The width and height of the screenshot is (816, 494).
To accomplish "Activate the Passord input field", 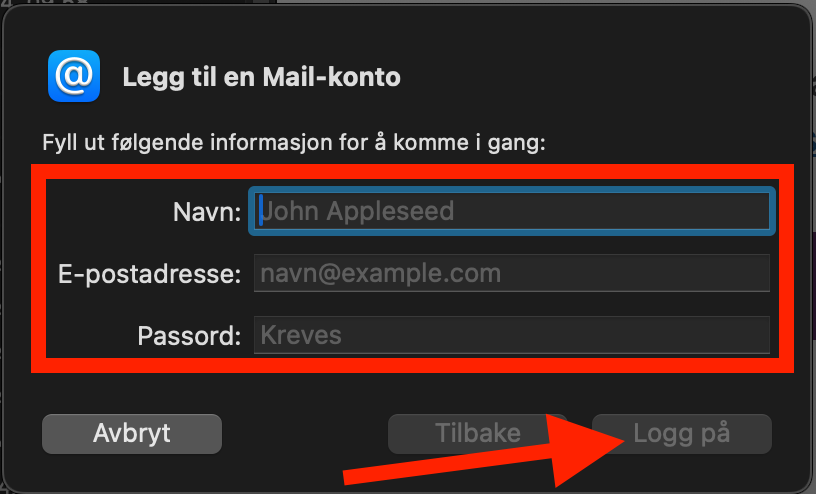I will pyautogui.click(x=512, y=335).
